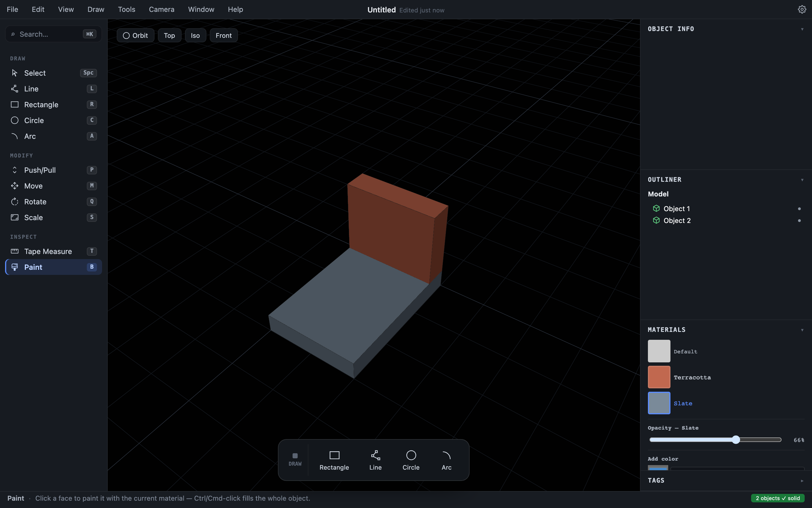Viewport: 812px width, 508px height.
Task: Open the Tape Measure tool
Action: pyautogui.click(x=54, y=251)
